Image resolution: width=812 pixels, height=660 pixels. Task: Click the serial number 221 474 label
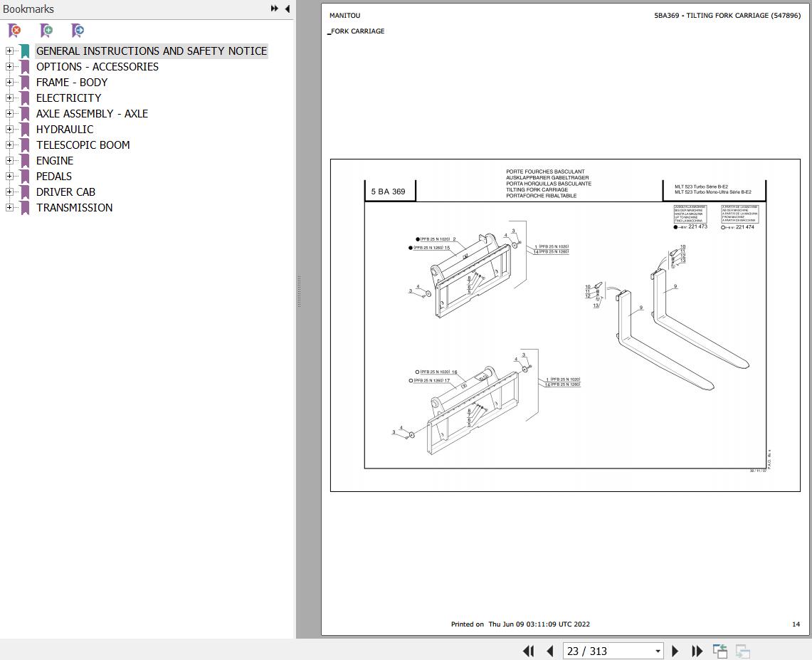(744, 227)
